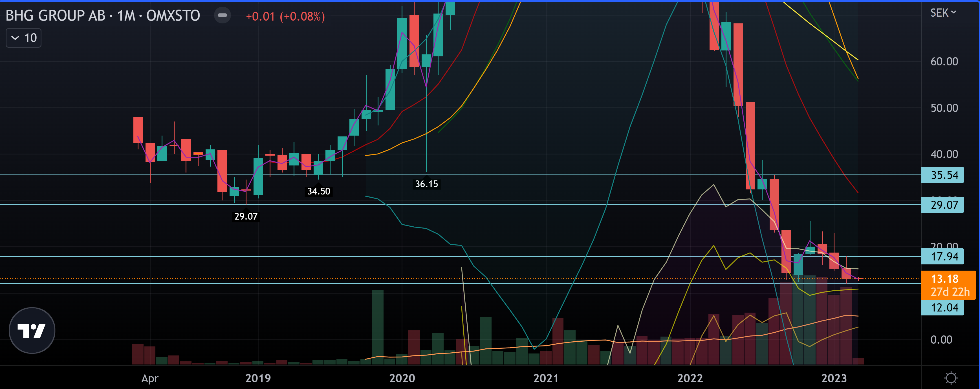Viewport: 980px width, 389px height.
Task: Click the Apr time axis label
Action: pyautogui.click(x=149, y=378)
